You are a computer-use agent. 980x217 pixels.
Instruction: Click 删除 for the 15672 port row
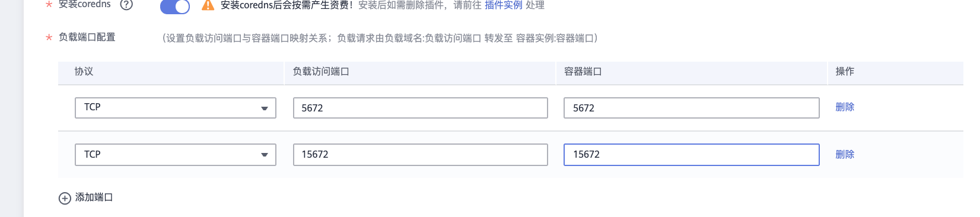coord(845,155)
